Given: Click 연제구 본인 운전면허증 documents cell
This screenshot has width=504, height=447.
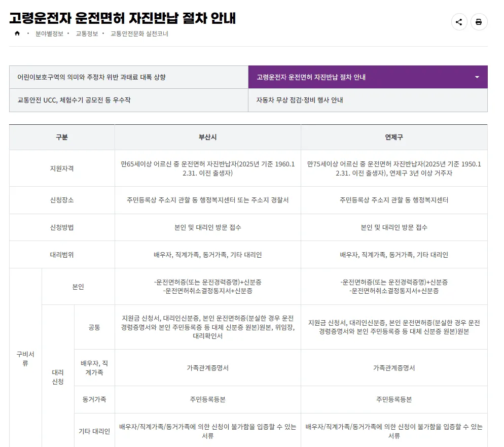Looking at the screenshot, I should coord(394,287).
